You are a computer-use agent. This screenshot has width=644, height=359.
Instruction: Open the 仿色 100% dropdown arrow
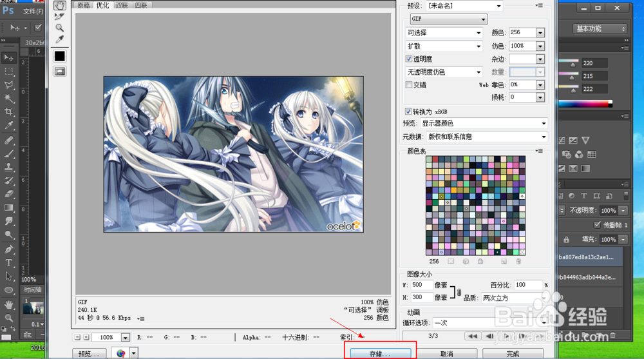pos(540,46)
